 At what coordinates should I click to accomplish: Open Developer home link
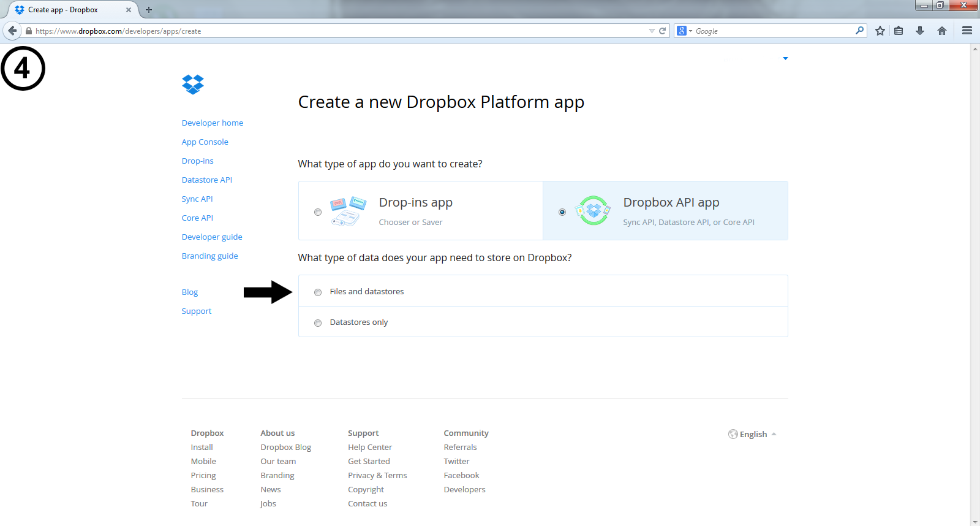click(213, 123)
